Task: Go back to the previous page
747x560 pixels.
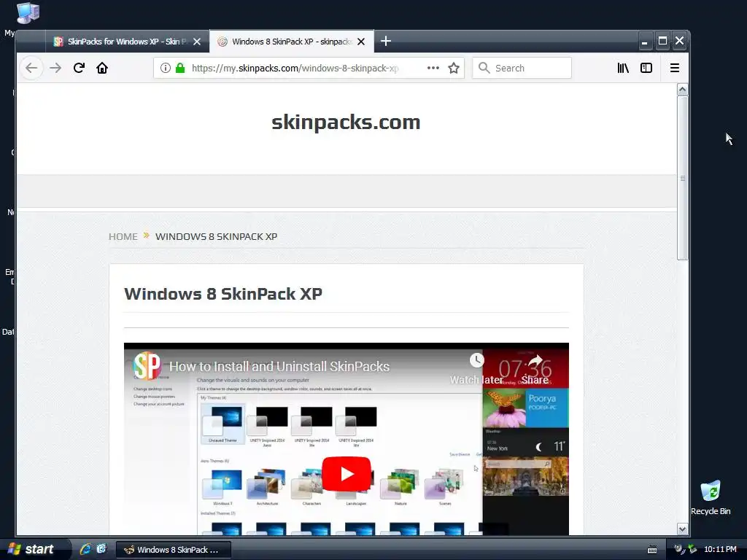Action: click(x=31, y=68)
